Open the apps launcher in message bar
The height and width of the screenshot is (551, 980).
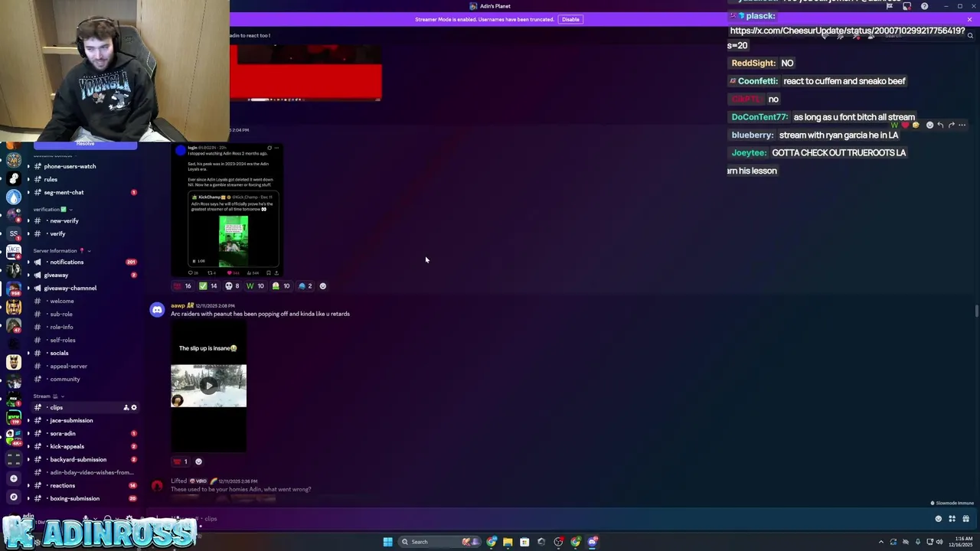point(952,519)
